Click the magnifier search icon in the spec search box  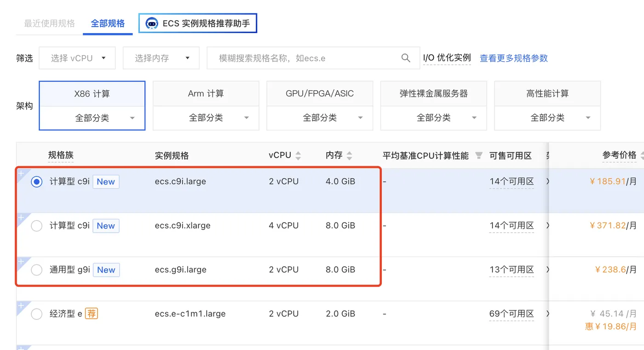[x=405, y=58]
